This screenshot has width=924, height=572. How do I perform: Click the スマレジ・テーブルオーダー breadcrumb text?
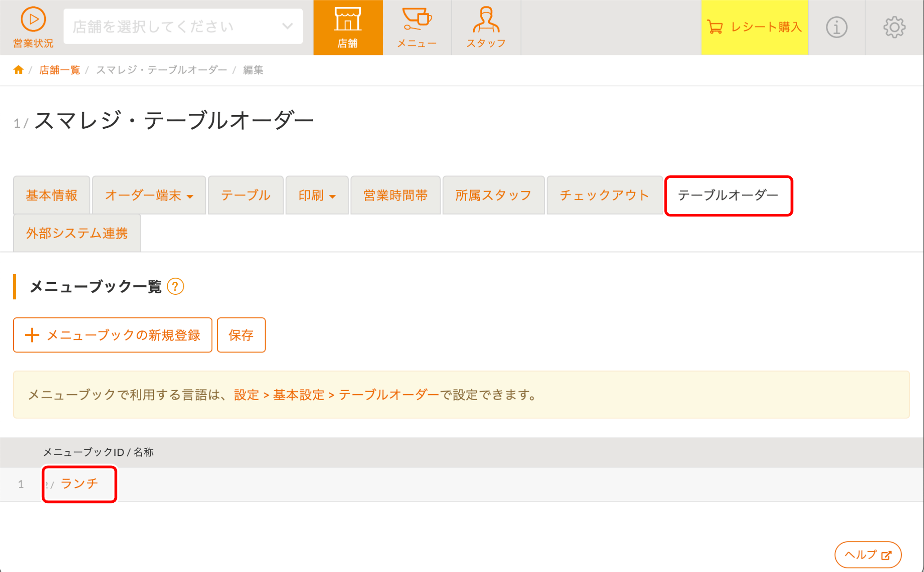coord(161,70)
